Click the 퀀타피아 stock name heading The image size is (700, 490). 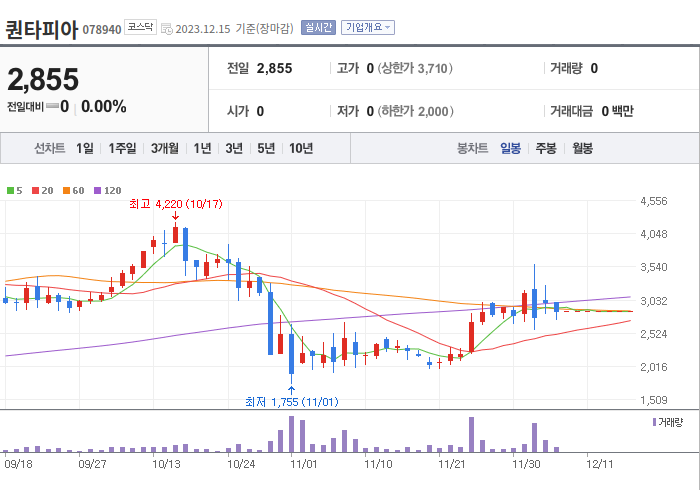[x=42, y=30]
